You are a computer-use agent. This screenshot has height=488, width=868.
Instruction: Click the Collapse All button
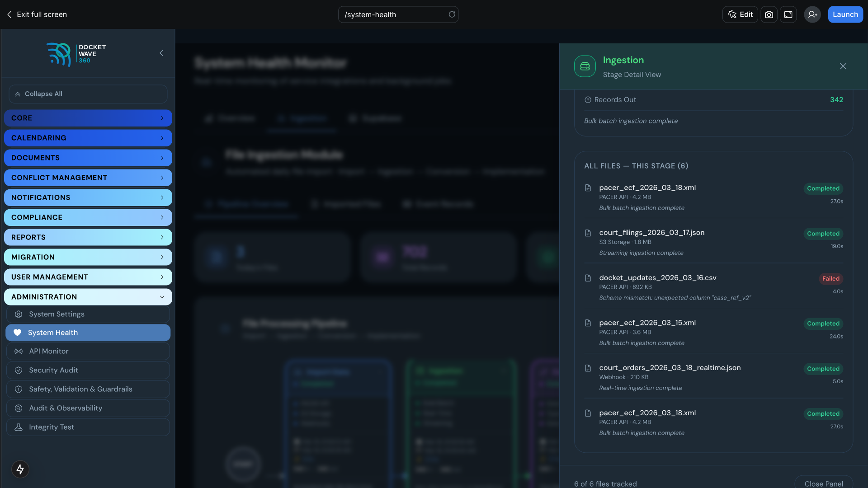point(88,94)
